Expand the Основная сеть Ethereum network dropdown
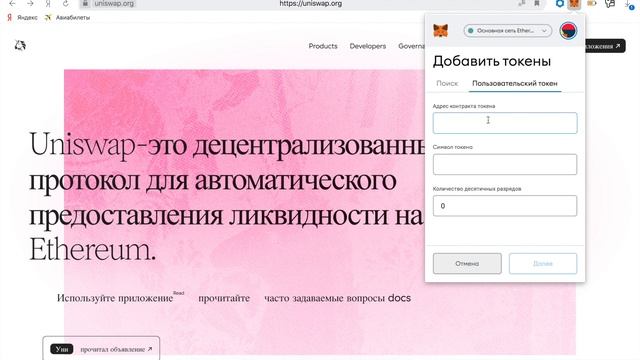 (507, 31)
